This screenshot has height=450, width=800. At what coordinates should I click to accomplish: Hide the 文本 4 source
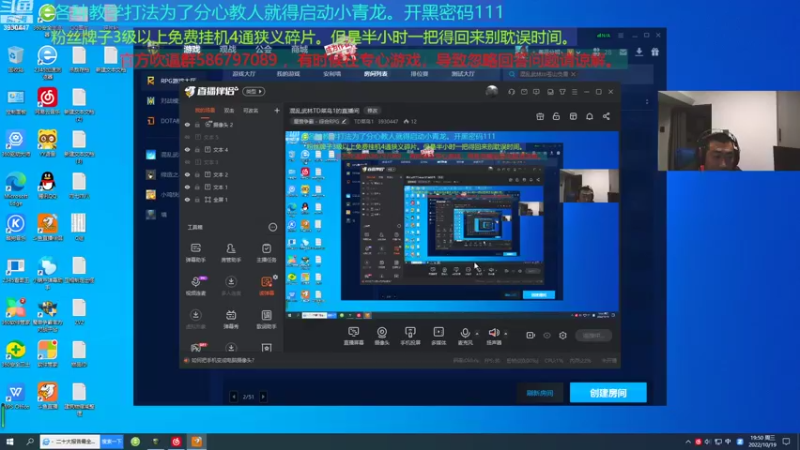coord(187,149)
